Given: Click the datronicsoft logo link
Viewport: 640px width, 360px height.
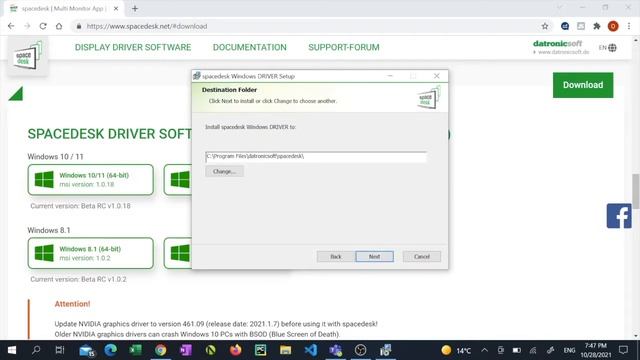Looking at the screenshot, I should (x=561, y=47).
